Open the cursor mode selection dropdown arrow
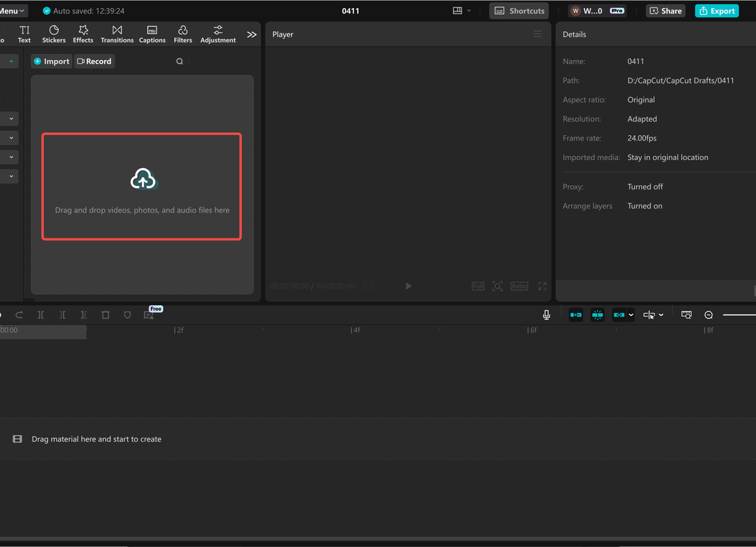 pos(661,315)
